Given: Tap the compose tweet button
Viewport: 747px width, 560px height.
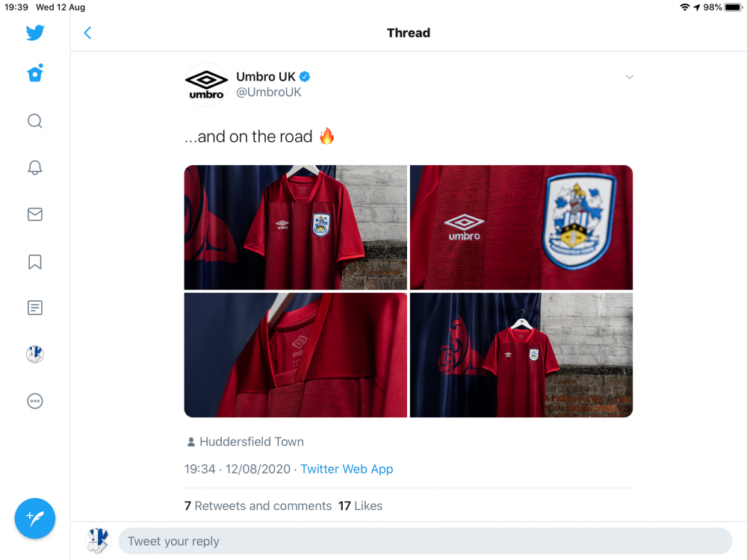Looking at the screenshot, I should pos(35,518).
